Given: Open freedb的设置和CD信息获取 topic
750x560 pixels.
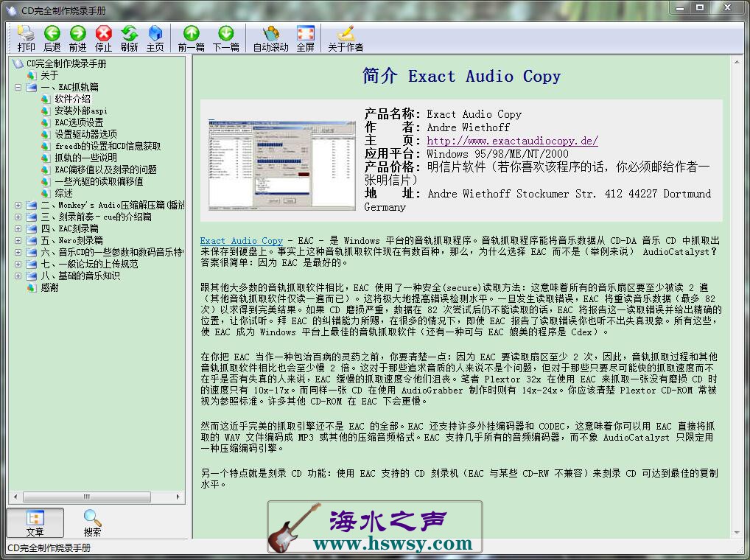Looking at the screenshot, I should click(108, 146).
